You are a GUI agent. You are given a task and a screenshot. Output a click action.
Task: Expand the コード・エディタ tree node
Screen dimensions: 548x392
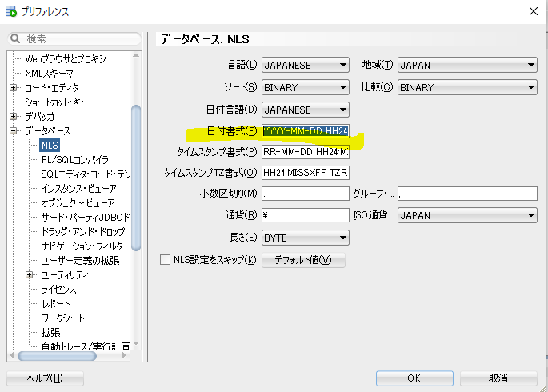point(14,88)
